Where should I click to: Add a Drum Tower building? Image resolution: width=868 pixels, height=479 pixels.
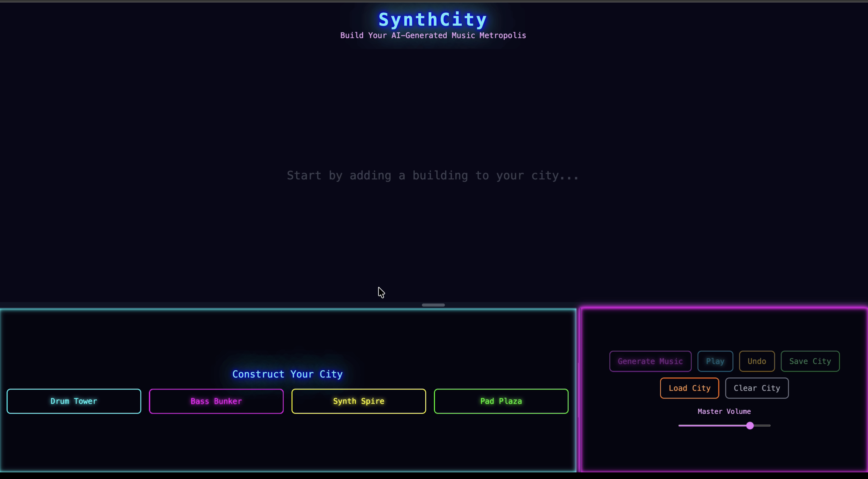click(x=74, y=401)
